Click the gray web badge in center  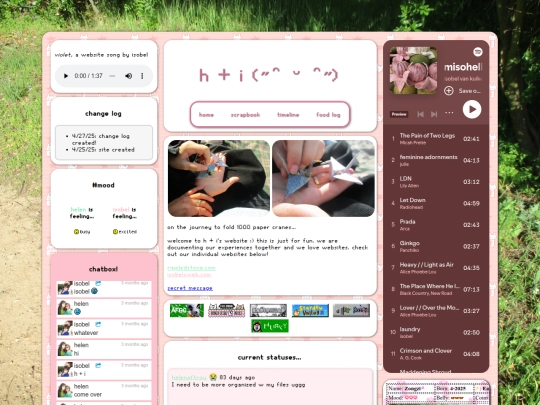(x=268, y=310)
